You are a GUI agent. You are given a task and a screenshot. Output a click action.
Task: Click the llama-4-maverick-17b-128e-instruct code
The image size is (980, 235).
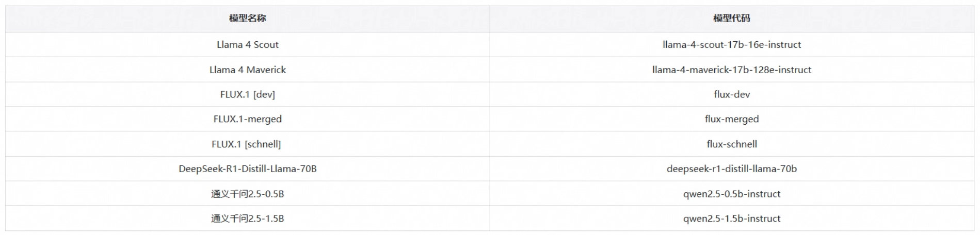click(731, 70)
